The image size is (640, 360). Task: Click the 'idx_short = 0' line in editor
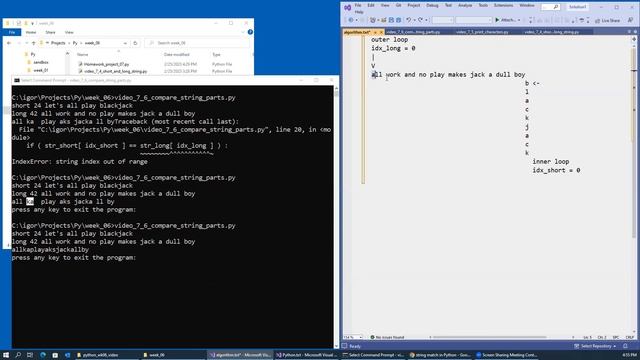pos(556,170)
